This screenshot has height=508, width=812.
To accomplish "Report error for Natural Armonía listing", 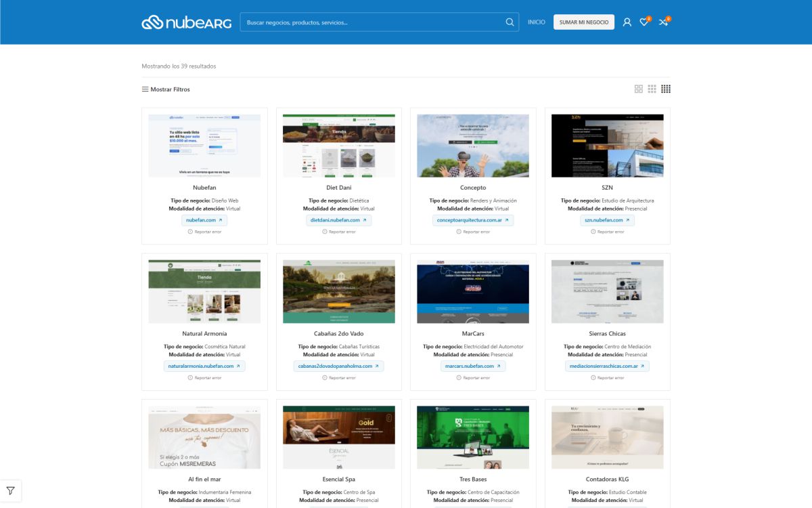I will [x=204, y=378].
